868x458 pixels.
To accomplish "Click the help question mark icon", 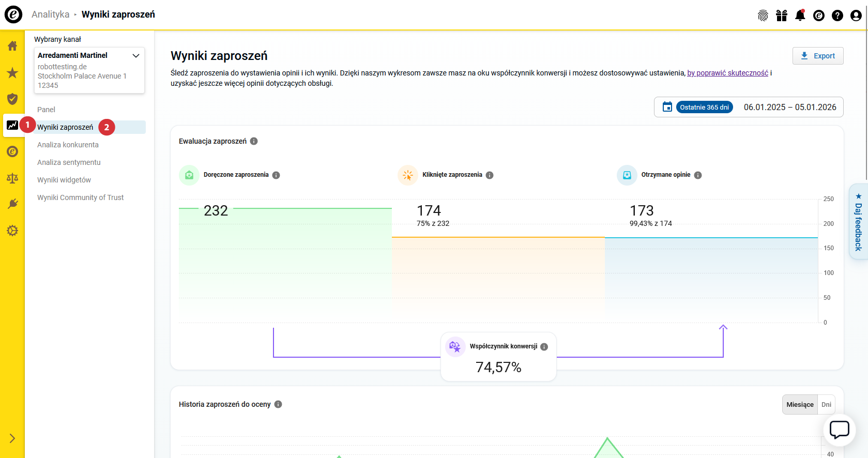I will 837,16.
